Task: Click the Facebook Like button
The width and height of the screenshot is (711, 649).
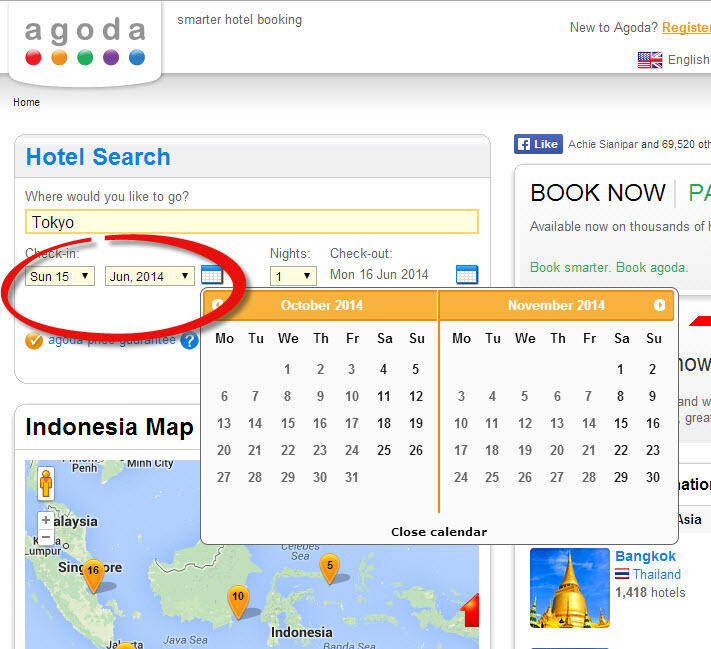Action: (538, 144)
